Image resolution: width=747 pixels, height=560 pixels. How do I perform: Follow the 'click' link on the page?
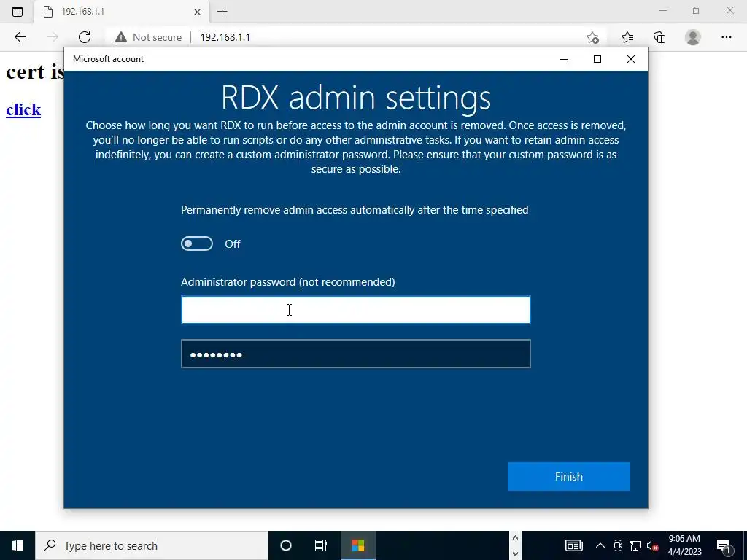click(x=23, y=109)
